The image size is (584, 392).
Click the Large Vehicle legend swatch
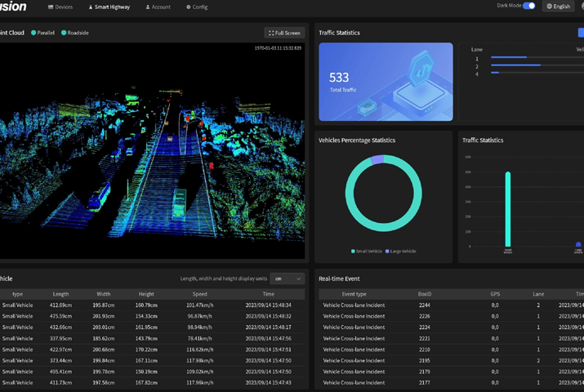[x=388, y=252]
